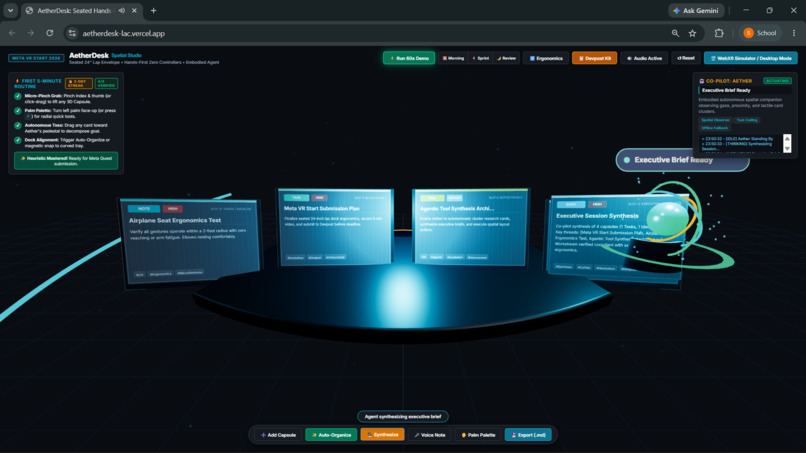Click the Executive Brief Ready speech bubble
Viewport: 806px width, 453px height.
coord(682,160)
